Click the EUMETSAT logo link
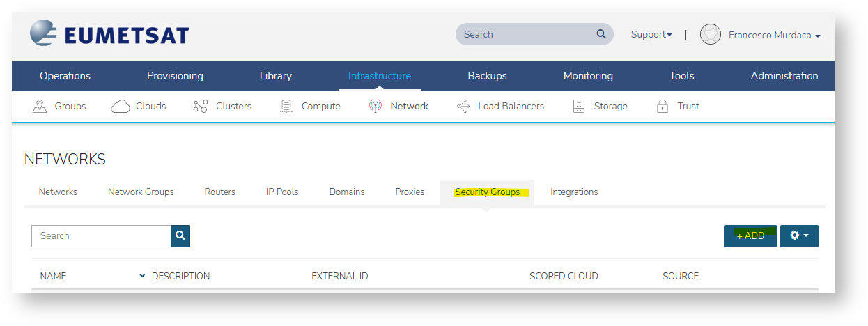Screen dimensions: 868x326 [109, 35]
